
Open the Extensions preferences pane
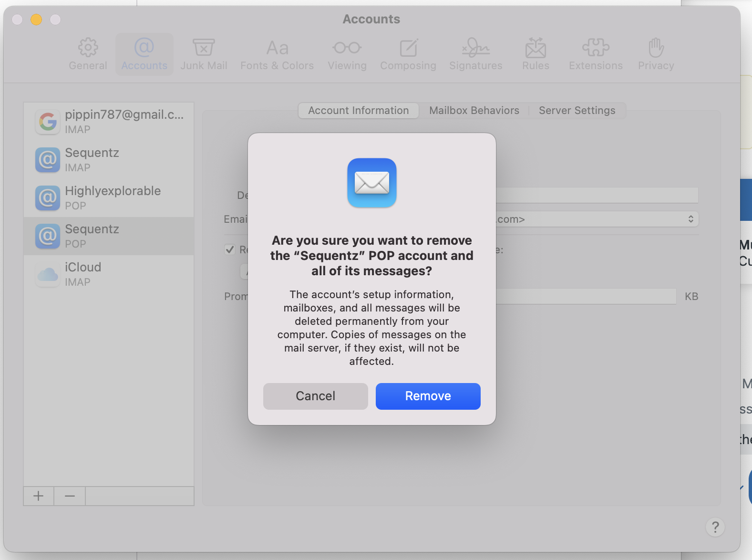point(596,54)
